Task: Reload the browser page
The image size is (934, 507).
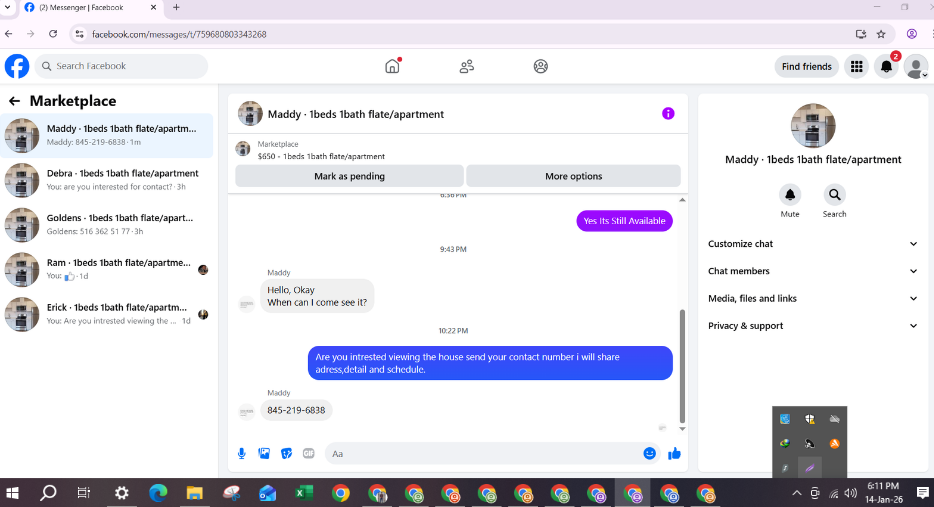Action: pos(53,34)
